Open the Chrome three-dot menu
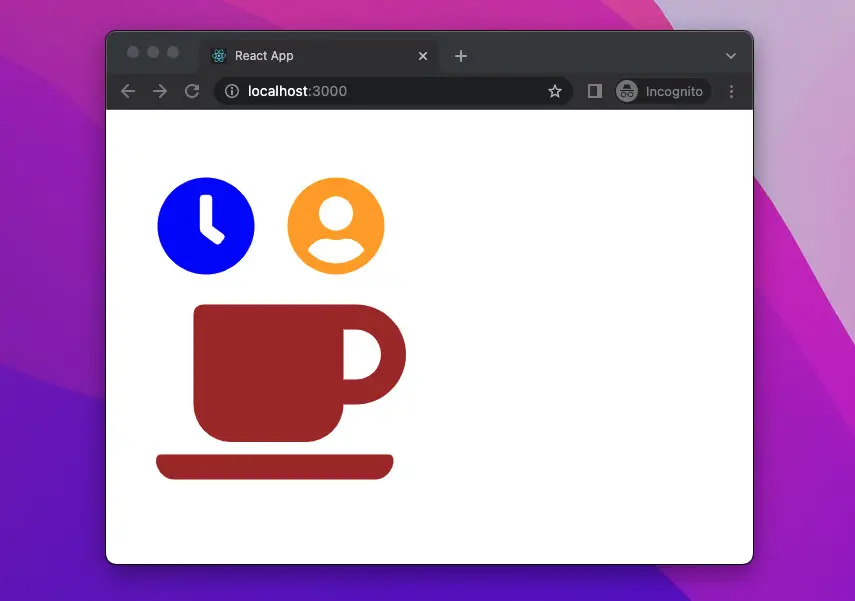The height and width of the screenshot is (601, 855). tap(731, 91)
